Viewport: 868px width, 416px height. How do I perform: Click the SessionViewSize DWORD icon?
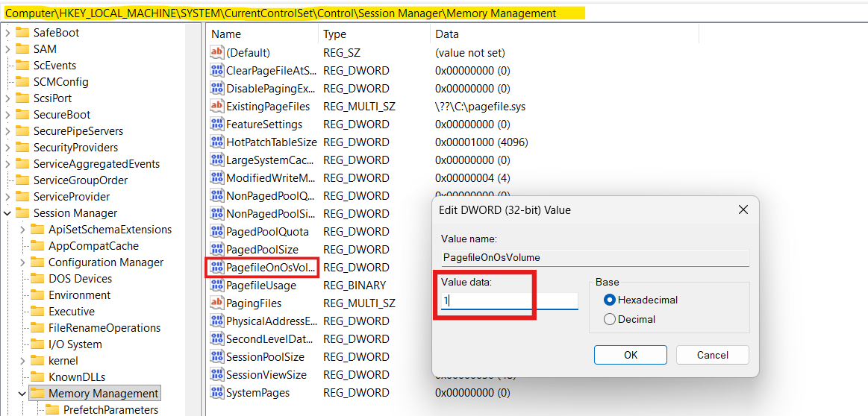[216, 374]
